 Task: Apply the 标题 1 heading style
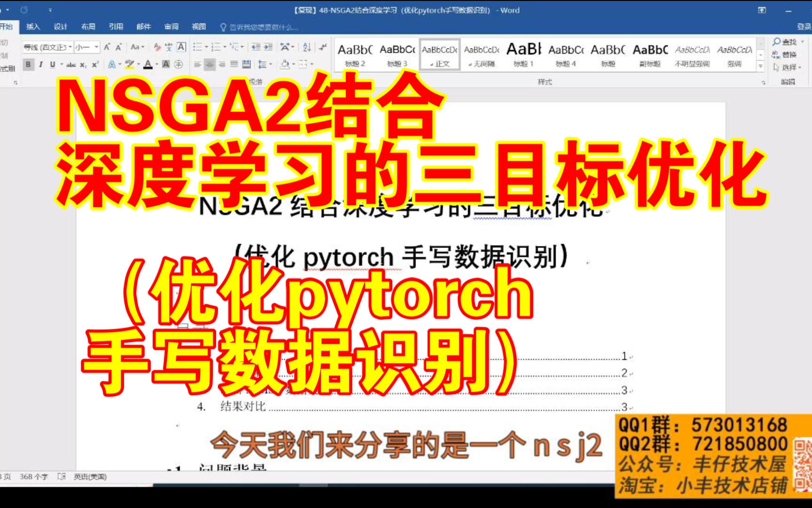(524, 55)
